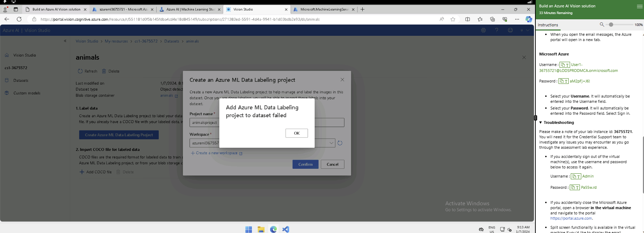The image size is (644, 233).
Task: Open Visual Studio Code from the taskbar
Action: click(286, 229)
